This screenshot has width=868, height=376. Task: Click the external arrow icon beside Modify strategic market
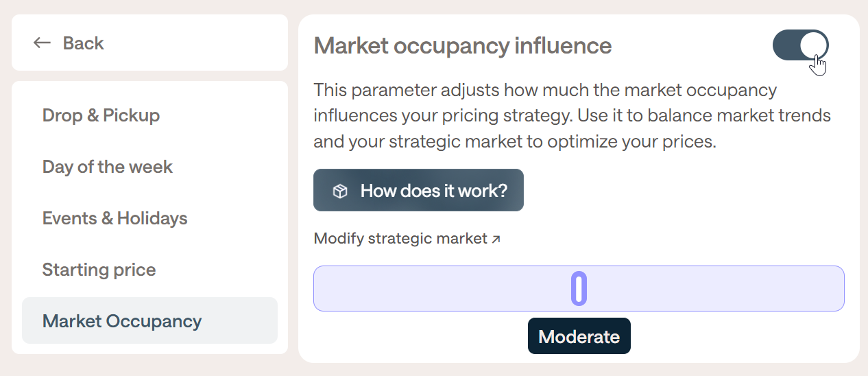[496, 239]
